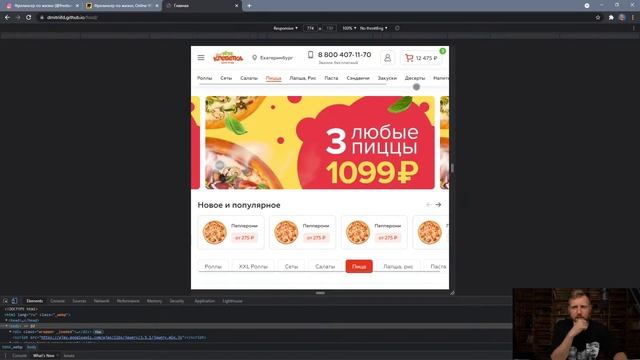Collapse the body node in Elements tree

pos(6,326)
